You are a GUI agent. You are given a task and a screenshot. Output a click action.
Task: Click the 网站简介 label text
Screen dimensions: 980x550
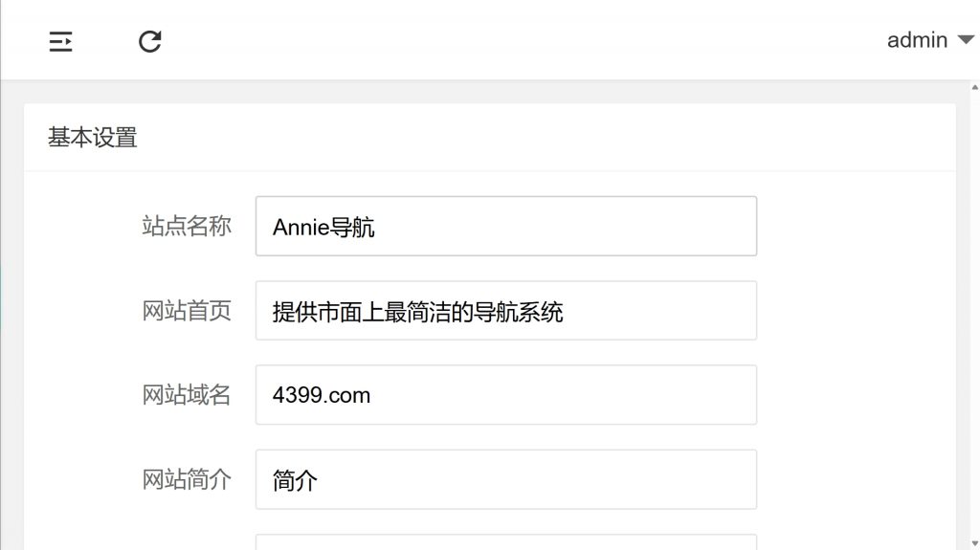pyautogui.click(x=187, y=479)
